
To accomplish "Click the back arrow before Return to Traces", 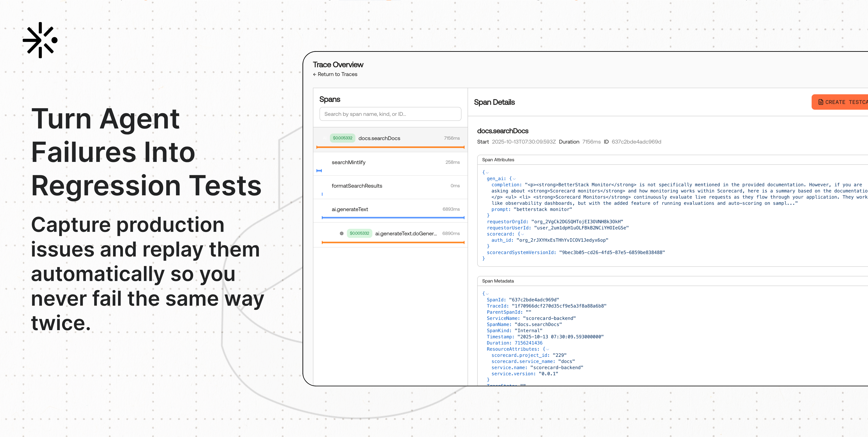I will point(314,75).
